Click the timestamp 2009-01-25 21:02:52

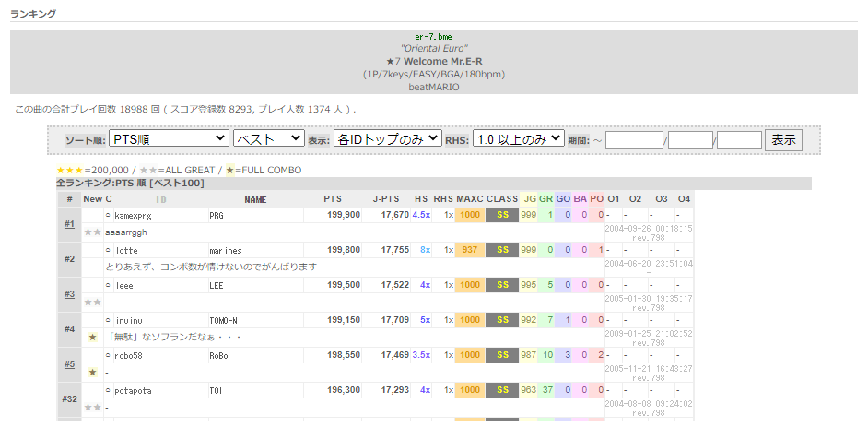click(x=648, y=333)
